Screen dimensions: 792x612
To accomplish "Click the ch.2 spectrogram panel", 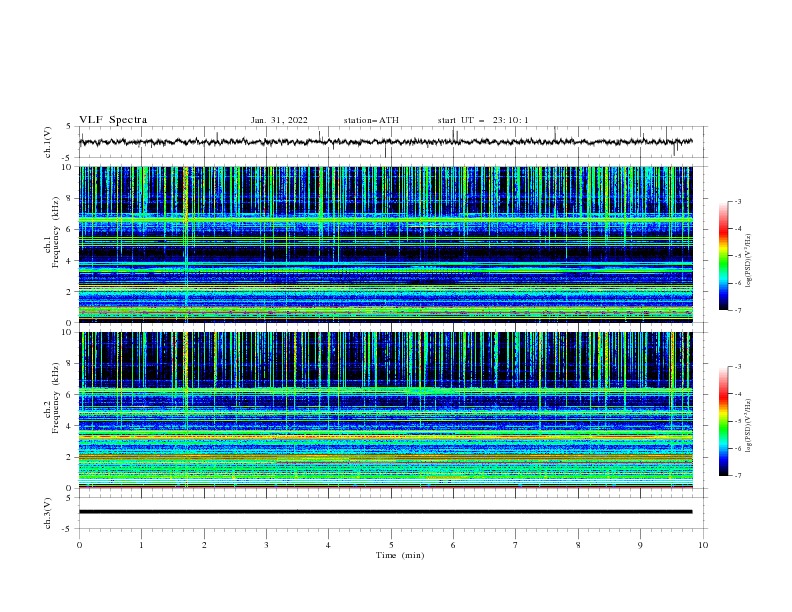I will 385,410.
